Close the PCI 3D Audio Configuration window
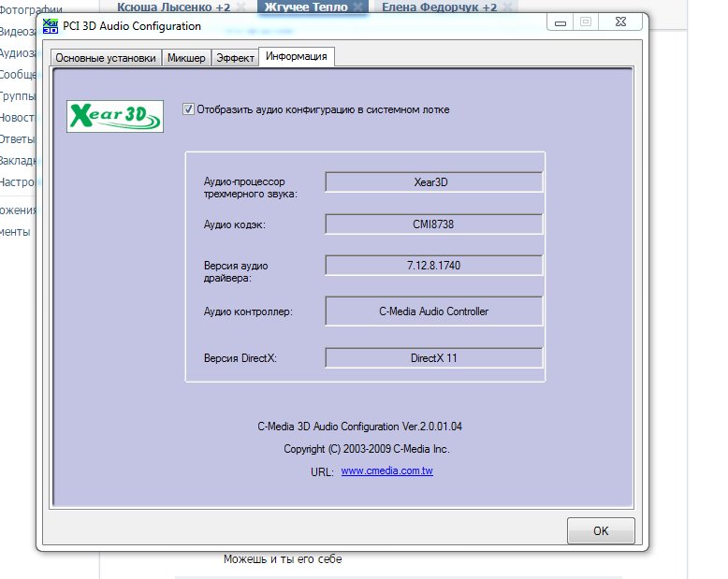The height and width of the screenshot is (579, 728). click(x=620, y=22)
